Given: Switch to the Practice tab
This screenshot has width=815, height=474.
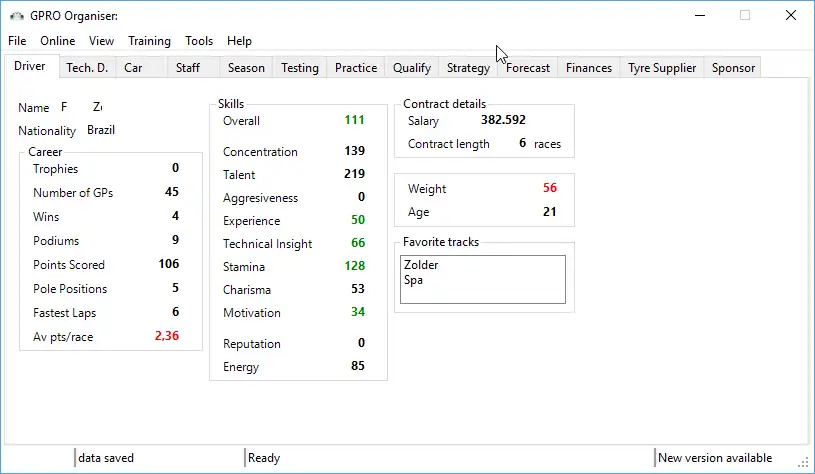Looking at the screenshot, I should [356, 68].
